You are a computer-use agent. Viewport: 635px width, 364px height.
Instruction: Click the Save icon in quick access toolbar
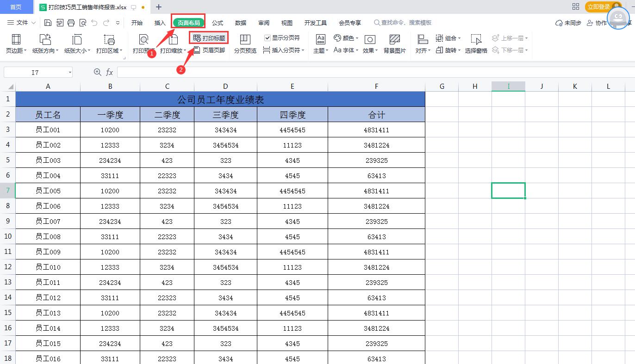tap(48, 23)
